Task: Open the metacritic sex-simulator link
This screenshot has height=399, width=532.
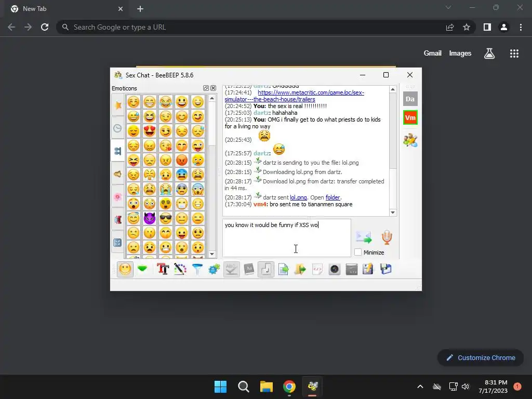Action: point(294,96)
